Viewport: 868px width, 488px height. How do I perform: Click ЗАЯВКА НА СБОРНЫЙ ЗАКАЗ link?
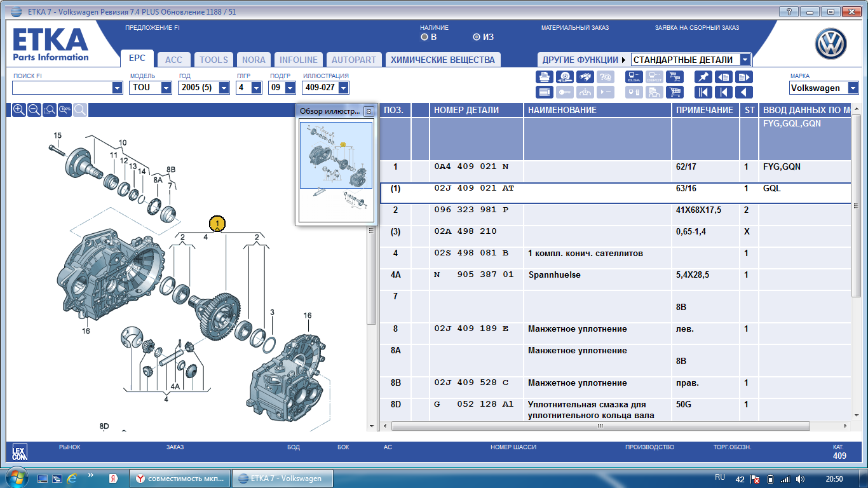(697, 28)
